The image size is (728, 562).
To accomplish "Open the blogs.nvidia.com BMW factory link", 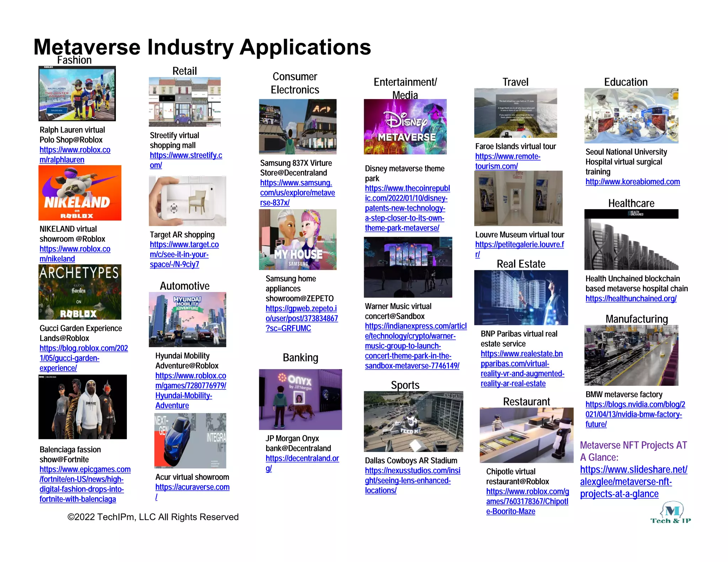I will 636,414.
